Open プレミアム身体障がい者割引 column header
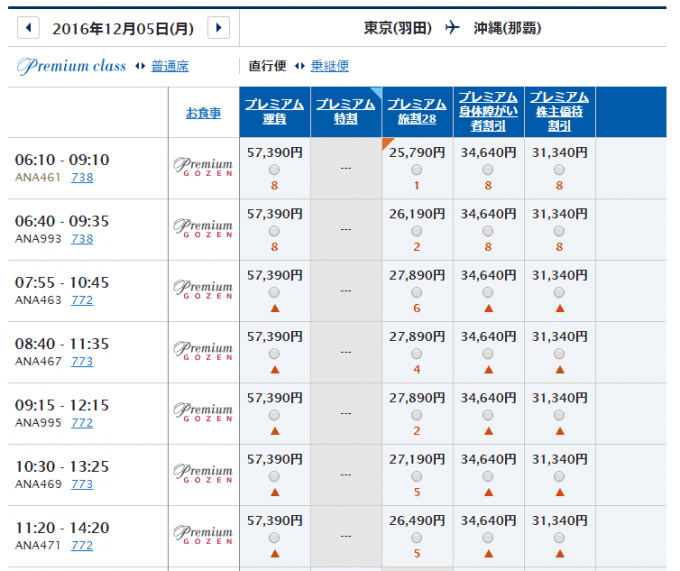The image size is (680, 571). [488, 111]
